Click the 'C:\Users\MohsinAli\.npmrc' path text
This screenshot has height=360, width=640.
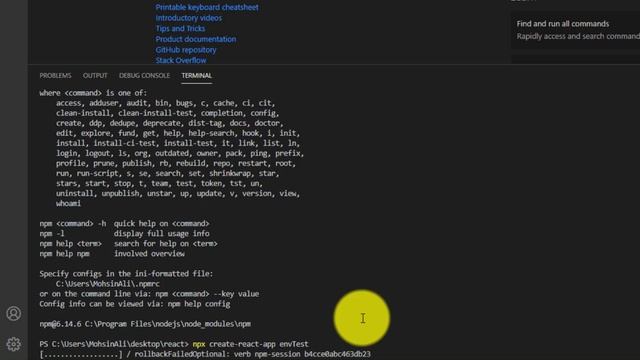point(108,284)
